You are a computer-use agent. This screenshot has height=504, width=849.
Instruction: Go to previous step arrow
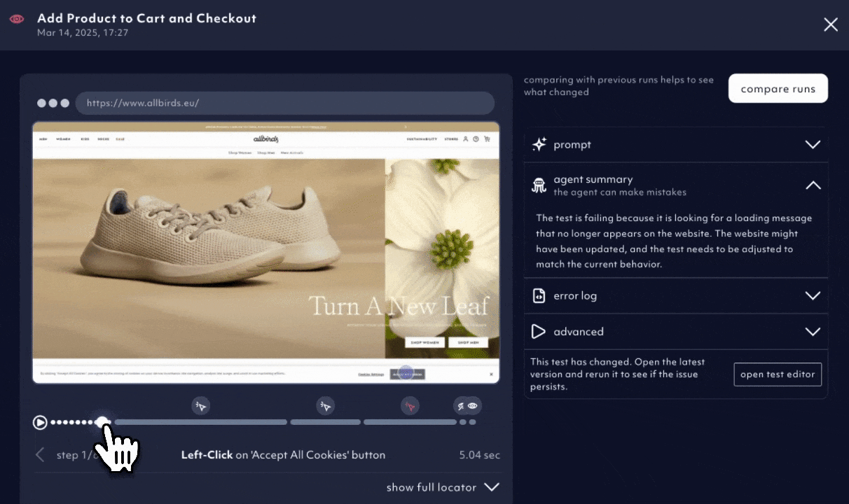[x=40, y=455]
